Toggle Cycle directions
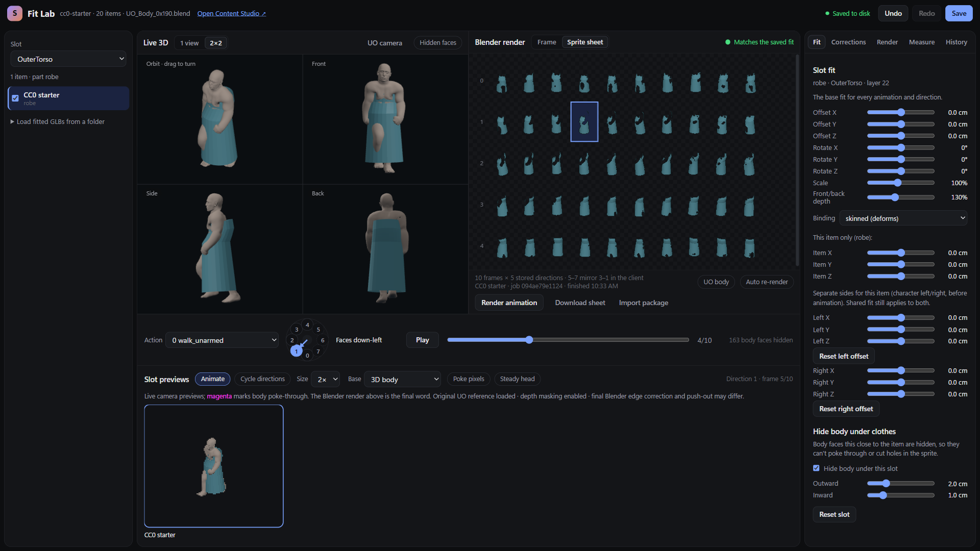Screen dimensions: 980x551 (x=262, y=379)
